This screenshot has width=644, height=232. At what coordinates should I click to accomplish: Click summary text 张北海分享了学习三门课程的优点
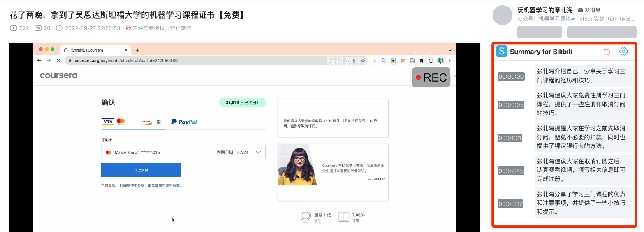coord(583,204)
